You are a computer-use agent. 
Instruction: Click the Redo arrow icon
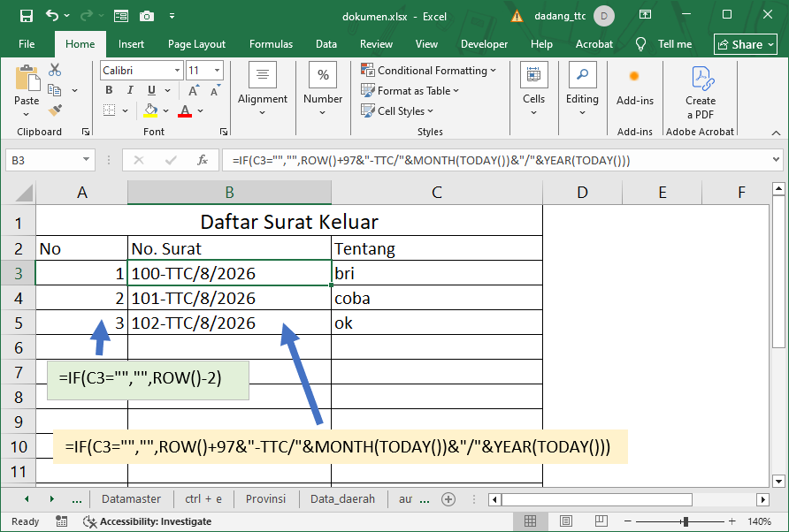pyautogui.click(x=86, y=16)
